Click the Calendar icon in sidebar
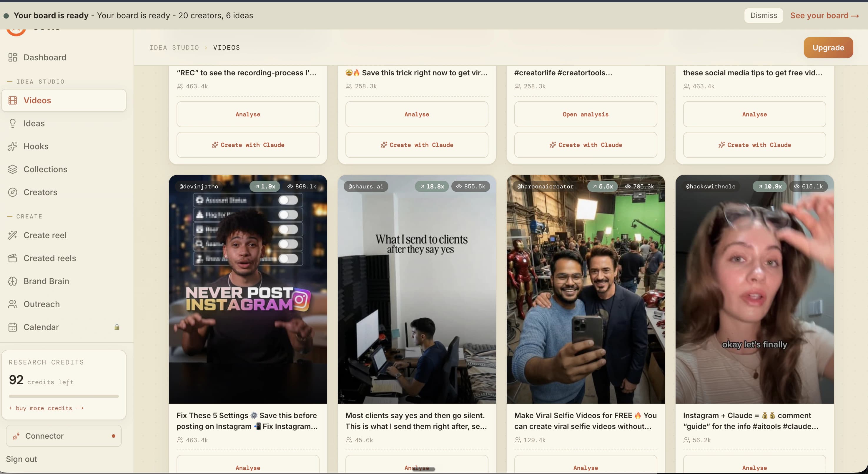 coord(12,327)
